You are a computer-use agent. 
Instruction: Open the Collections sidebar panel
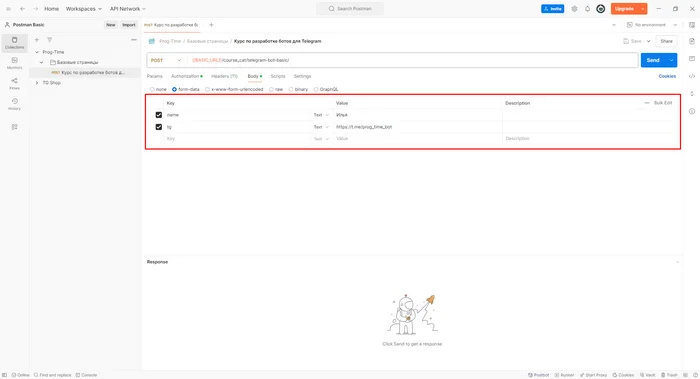pos(14,43)
